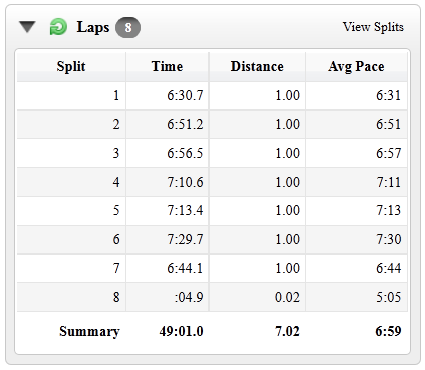
Task: Click the summary total time 49:01.0
Action: click(181, 331)
